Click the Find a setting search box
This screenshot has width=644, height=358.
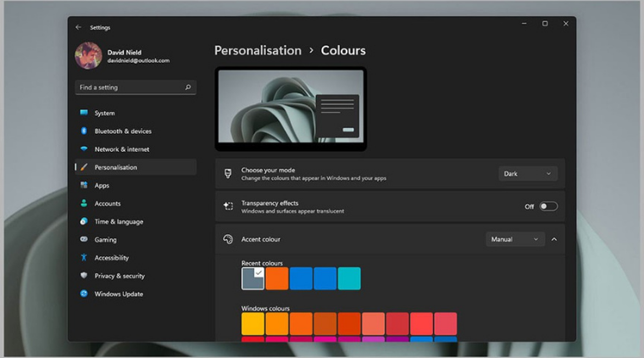point(136,87)
